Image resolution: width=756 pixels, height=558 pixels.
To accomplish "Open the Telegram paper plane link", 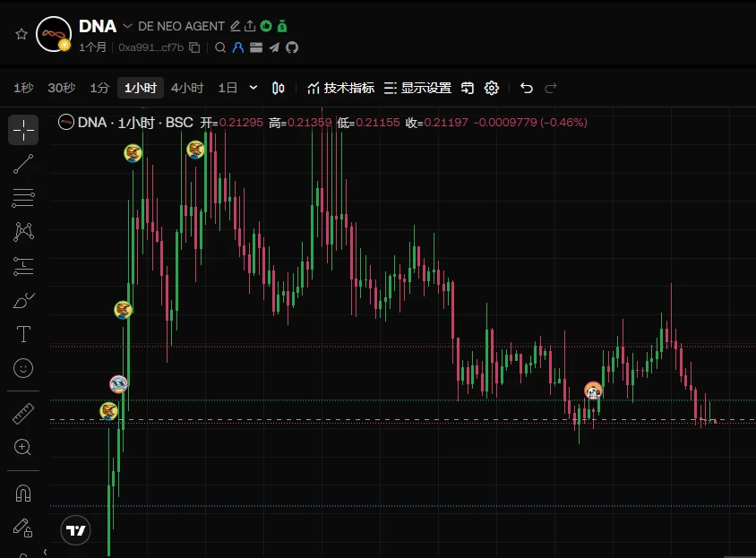I will point(274,47).
